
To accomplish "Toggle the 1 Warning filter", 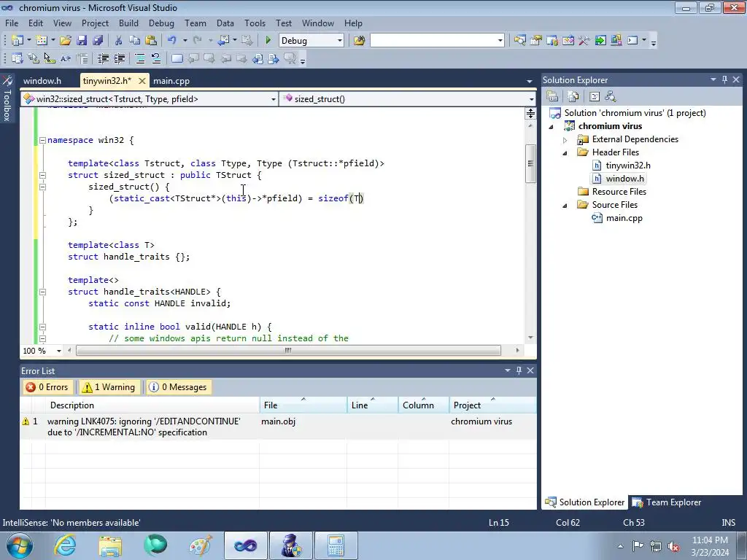I will tap(109, 387).
